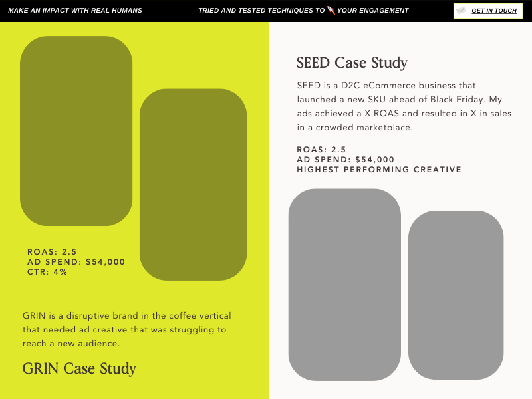Open the smaller grey image placeholder on far right
The image size is (532, 399).
coord(456,295)
